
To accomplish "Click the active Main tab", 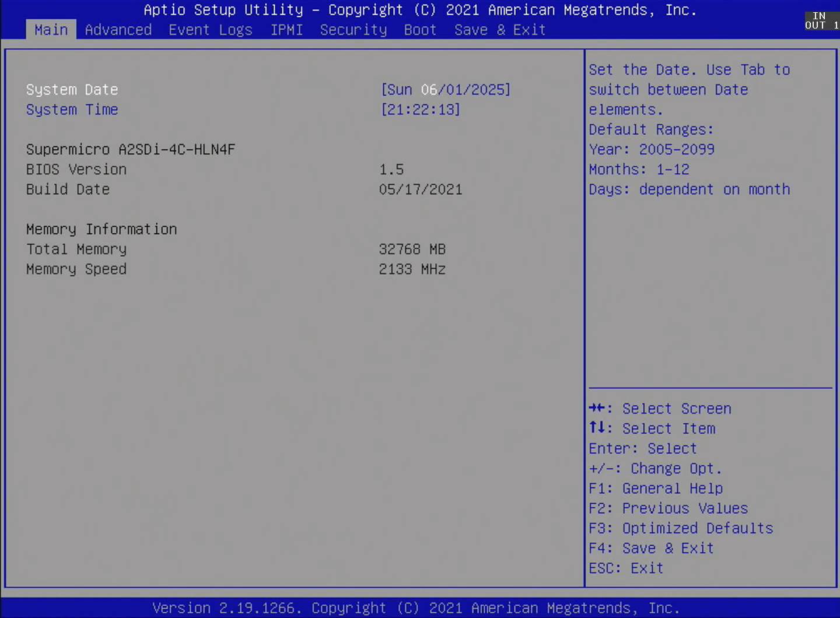I will click(51, 30).
